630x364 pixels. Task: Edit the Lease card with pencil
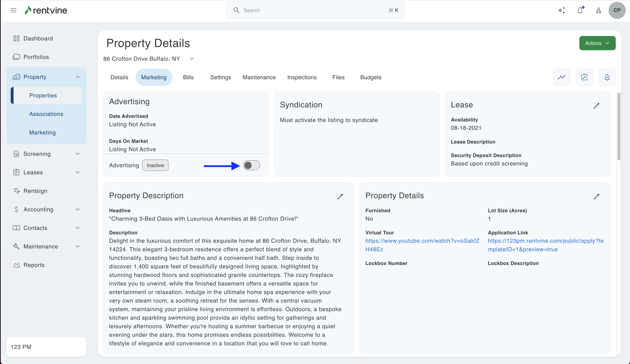click(x=596, y=106)
